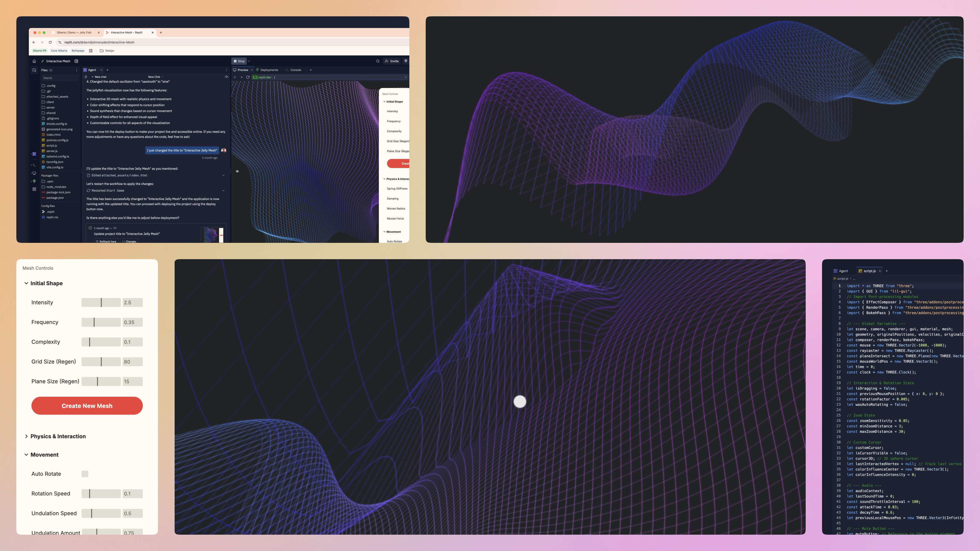Click the Create New Mesh button
This screenshot has width=980, height=551.
click(x=87, y=406)
